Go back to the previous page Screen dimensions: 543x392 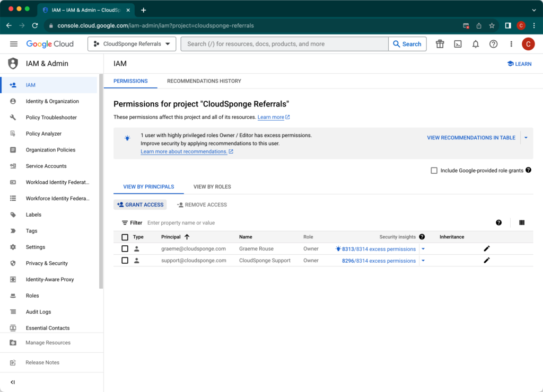[x=9, y=25]
